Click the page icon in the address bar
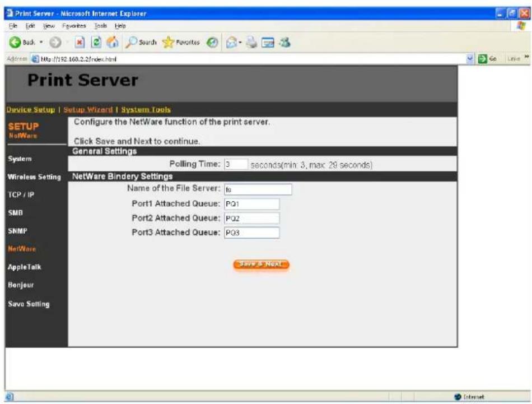Image resolution: width=532 pixels, height=404 pixels. [35, 59]
